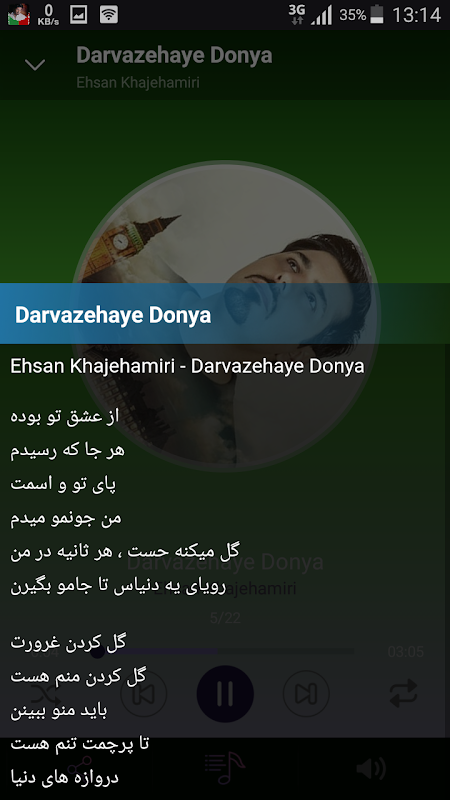This screenshot has width=450, height=800.
Task: Seek on the song progress bar
Action: (225, 652)
